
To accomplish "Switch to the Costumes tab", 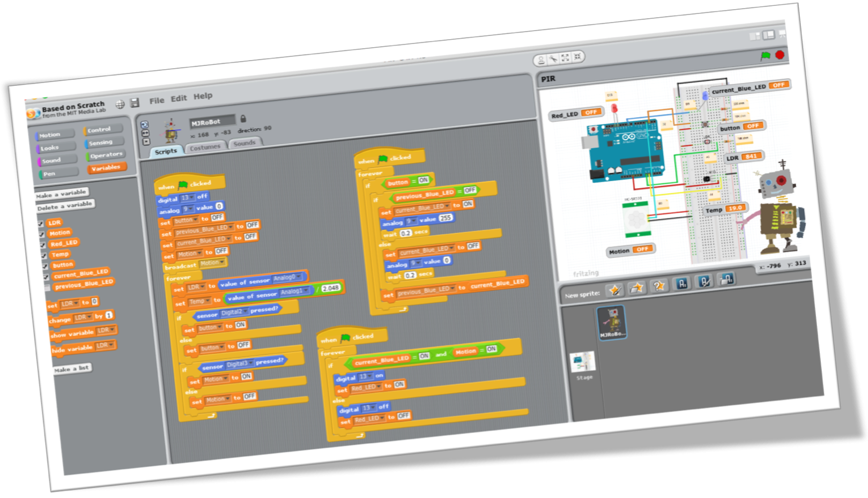I will pyautogui.click(x=205, y=147).
